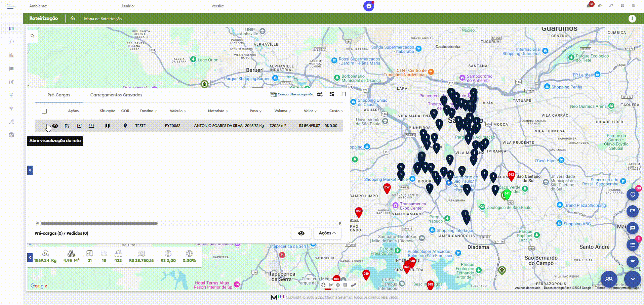
Task: Open the users group floating button
Action: 609,279
